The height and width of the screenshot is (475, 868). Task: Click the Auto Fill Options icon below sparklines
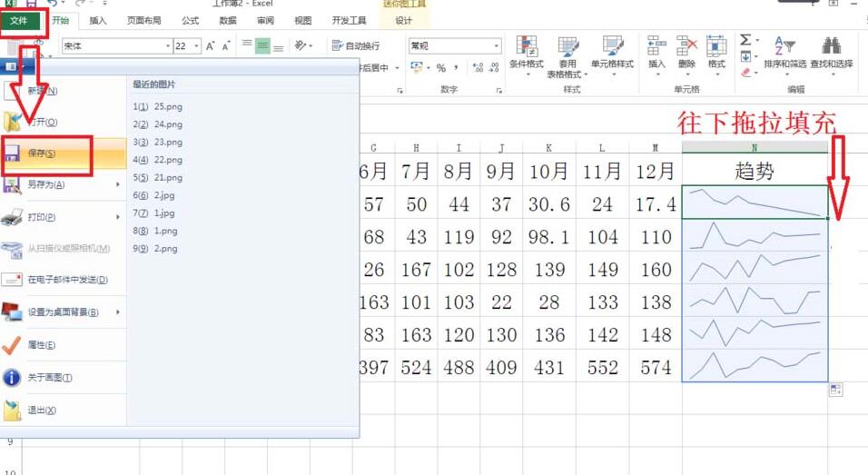[835, 390]
